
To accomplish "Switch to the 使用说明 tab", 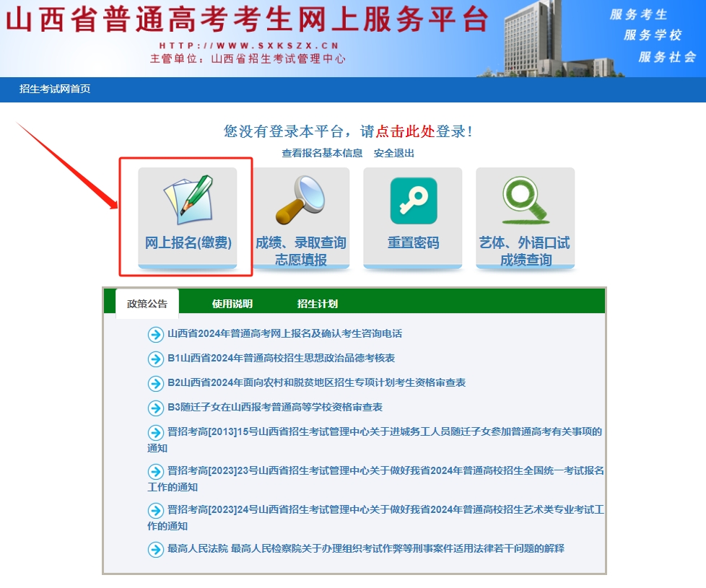I will click(232, 304).
